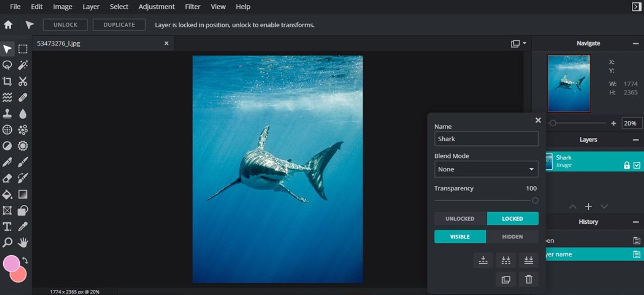The image size is (644, 295).
Task: Open the Blend Mode dropdown
Action: point(486,169)
